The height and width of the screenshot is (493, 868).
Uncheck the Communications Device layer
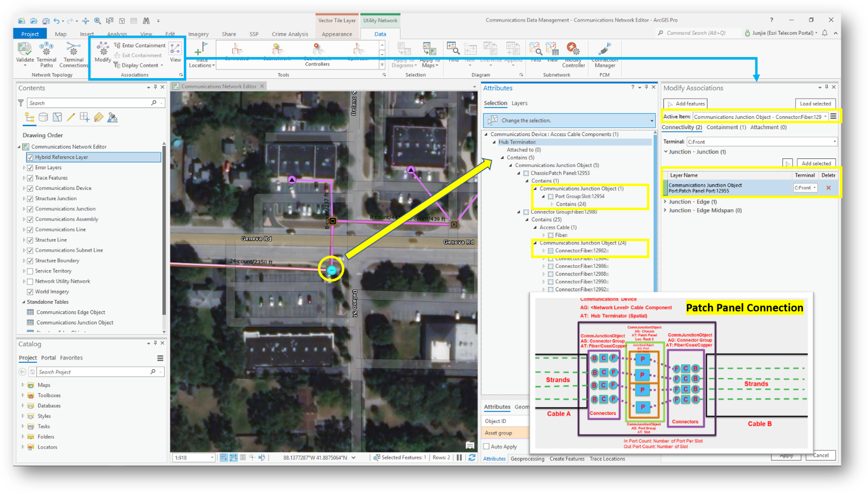[x=31, y=188]
